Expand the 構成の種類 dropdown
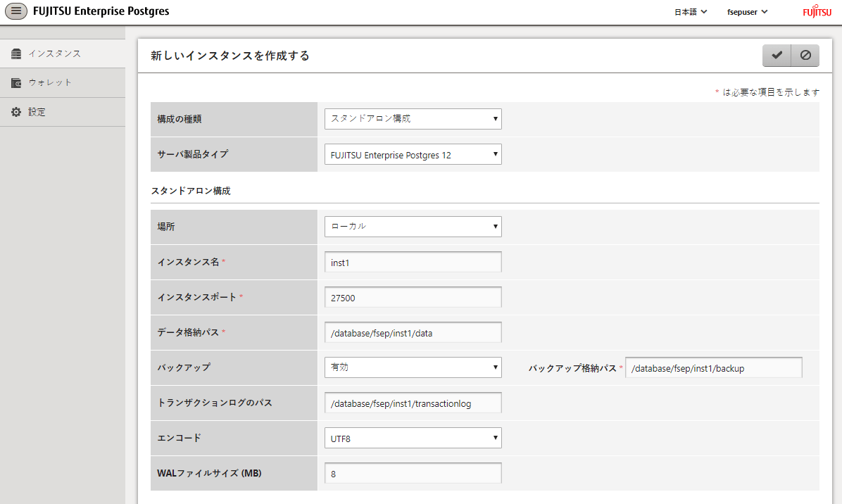This screenshot has height=504, width=842. (413, 119)
